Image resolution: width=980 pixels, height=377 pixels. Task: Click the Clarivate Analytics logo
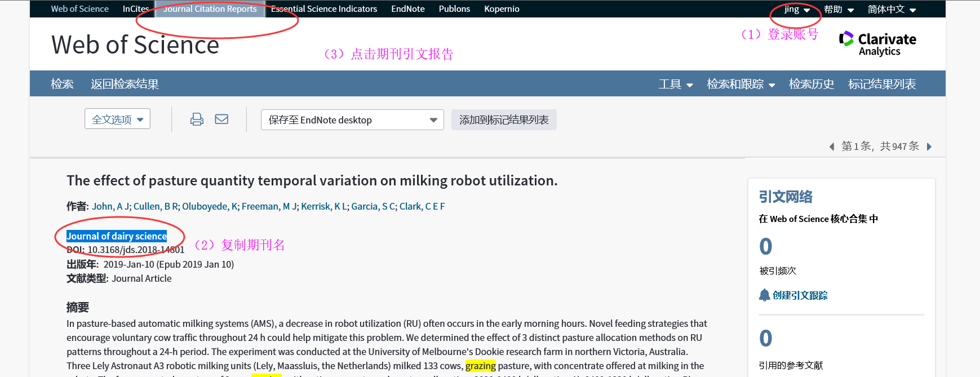pyautogui.click(x=877, y=43)
